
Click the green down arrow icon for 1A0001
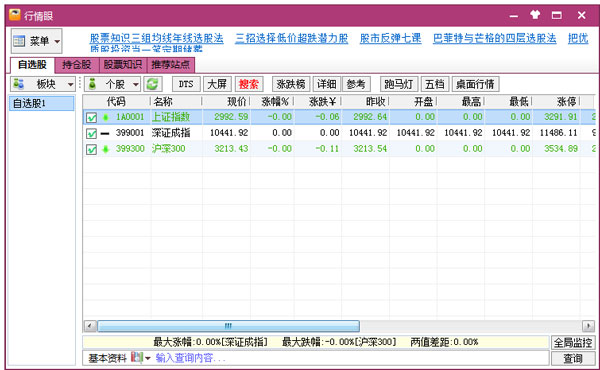pyautogui.click(x=106, y=117)
